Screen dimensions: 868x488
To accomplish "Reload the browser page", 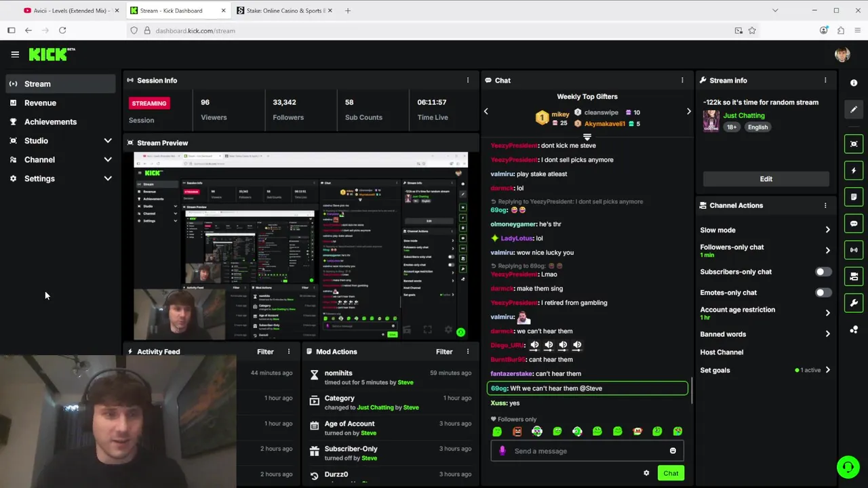I will point(62,30).
